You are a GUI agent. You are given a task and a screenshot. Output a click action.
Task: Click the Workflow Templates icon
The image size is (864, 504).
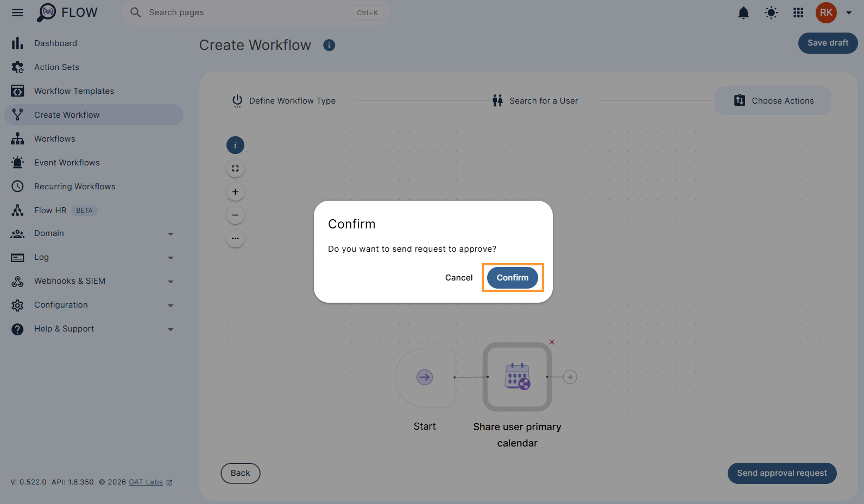tap(17, 91)
